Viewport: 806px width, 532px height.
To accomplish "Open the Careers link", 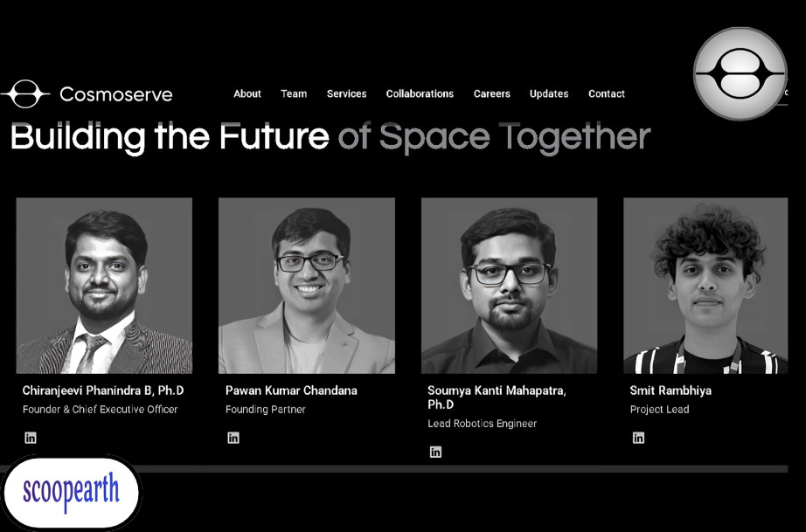I will (x=492, y=93).
